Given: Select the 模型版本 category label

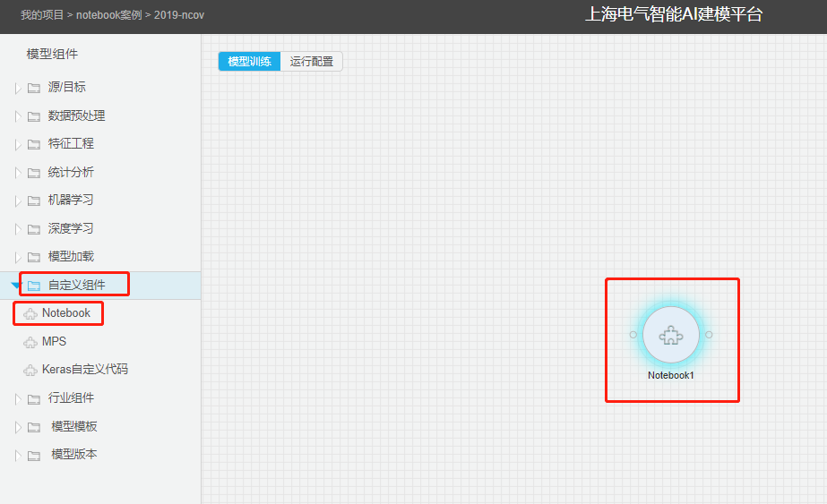Looking at the screenshot, I should tap(73, 454).
